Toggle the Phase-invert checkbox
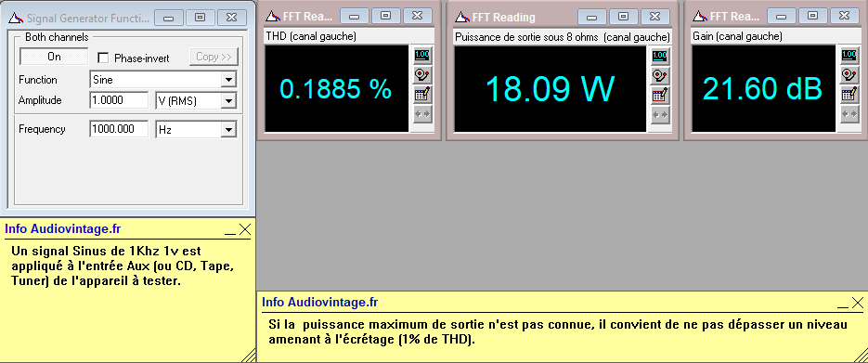This screenshot has height=363, width=868. click(x=102, y=58)
